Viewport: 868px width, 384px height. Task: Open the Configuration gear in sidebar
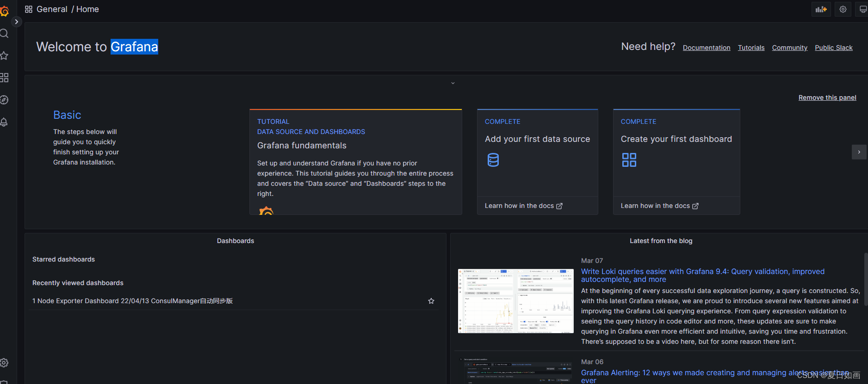[4, 363]
